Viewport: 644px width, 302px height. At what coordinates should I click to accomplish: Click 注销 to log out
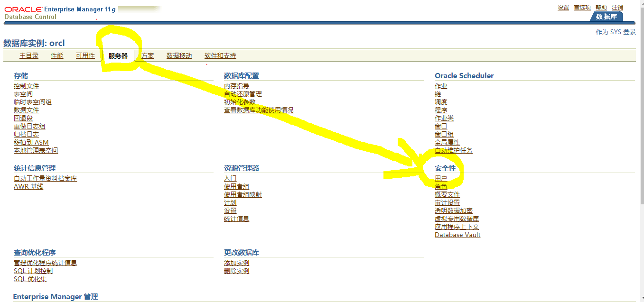tap(617, 8)
